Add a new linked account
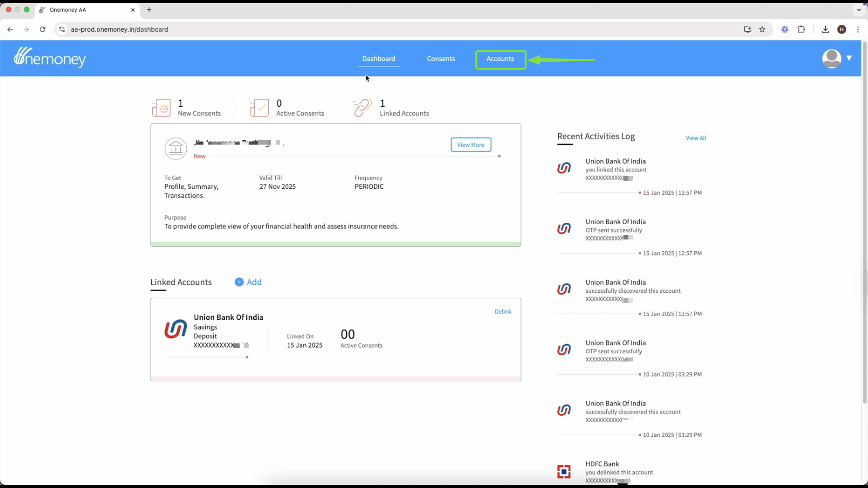 pos(248,282)
